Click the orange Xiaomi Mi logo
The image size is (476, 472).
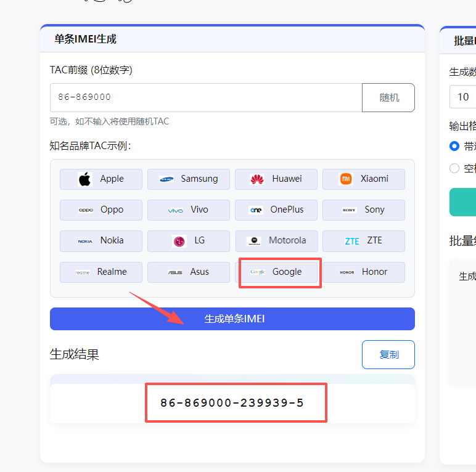pos(346,179)
